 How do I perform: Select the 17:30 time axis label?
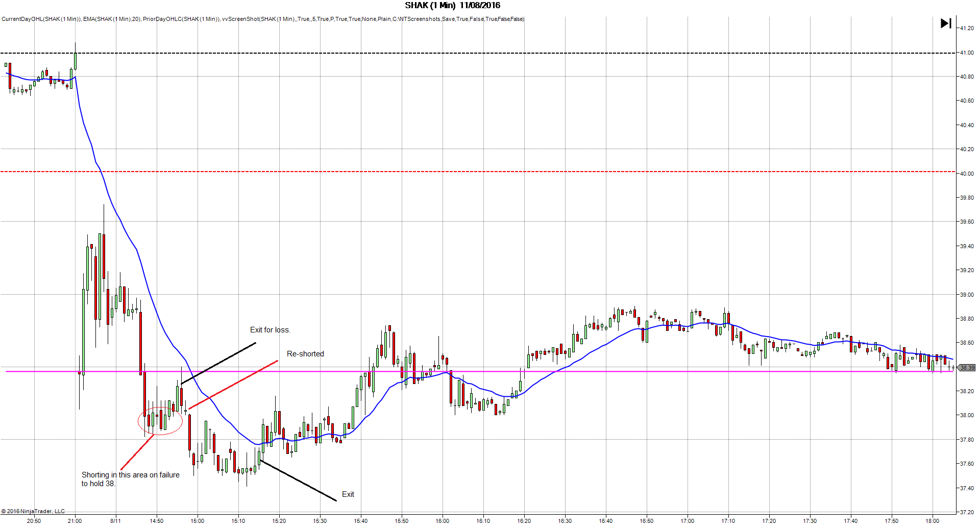click(810, 521)
